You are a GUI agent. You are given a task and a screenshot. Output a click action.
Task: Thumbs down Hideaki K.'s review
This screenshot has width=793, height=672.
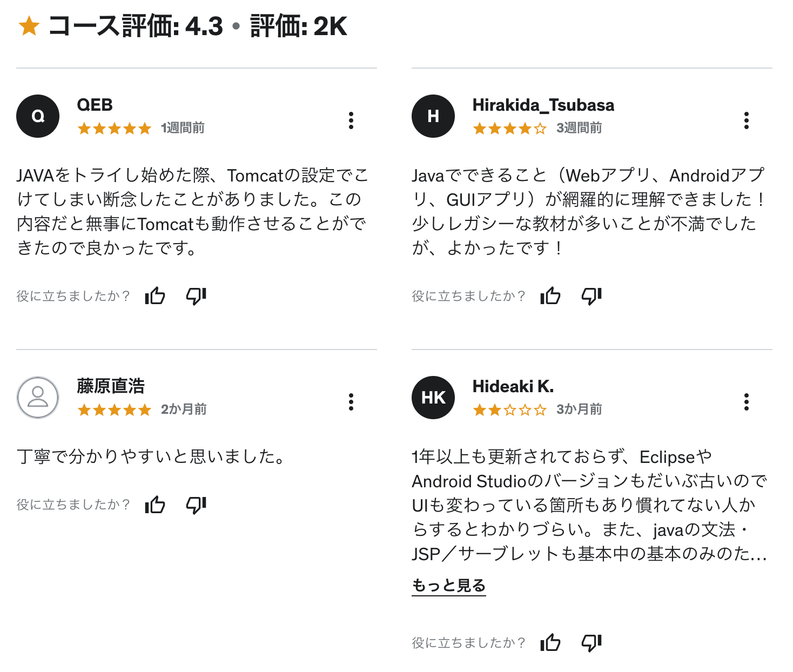tap(592, 643)
